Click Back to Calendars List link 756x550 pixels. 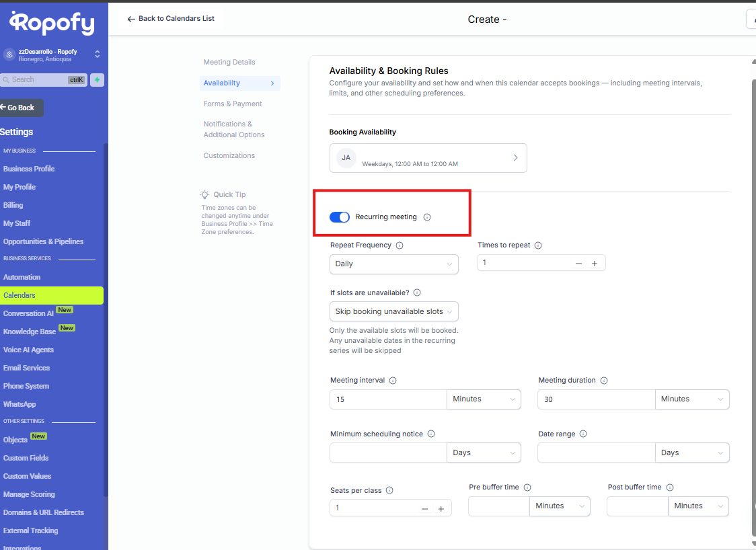(x=171, y=19)
